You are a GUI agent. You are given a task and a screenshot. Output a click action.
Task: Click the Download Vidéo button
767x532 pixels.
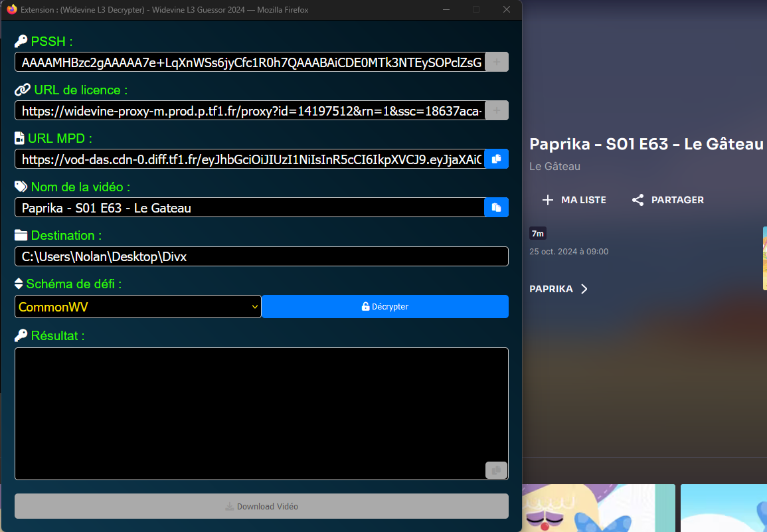tap(262, 506)
